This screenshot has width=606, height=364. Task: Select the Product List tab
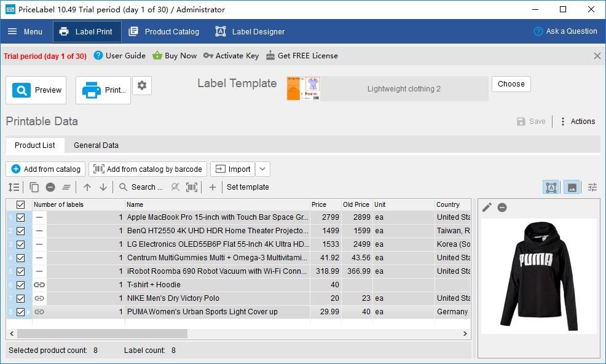click(35, 145)
